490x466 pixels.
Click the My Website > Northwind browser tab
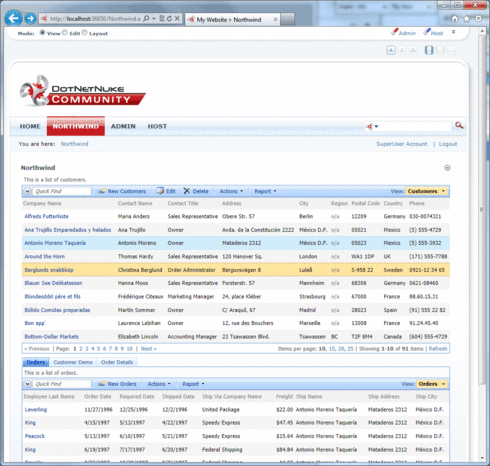click(232, 19)
